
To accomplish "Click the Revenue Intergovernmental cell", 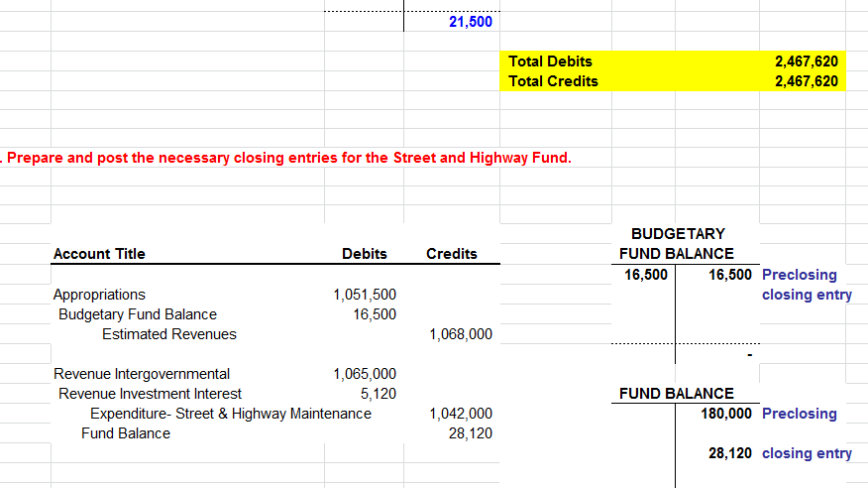I will tap(141, 374).
